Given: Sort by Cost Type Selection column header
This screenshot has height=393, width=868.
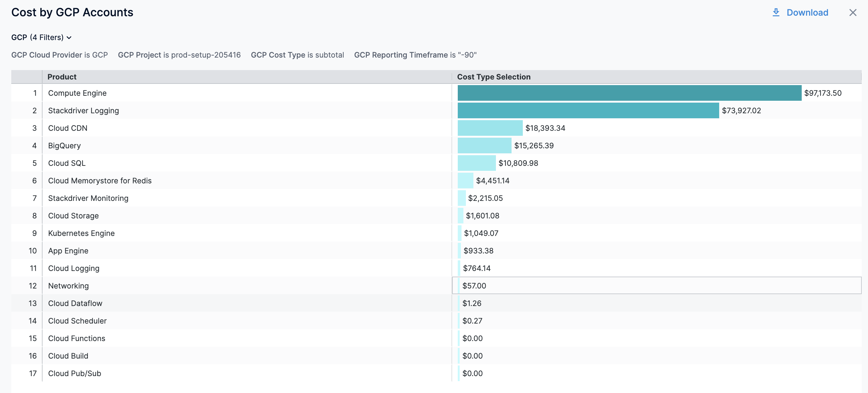Looking at the screenshot, I should point(494,77).
